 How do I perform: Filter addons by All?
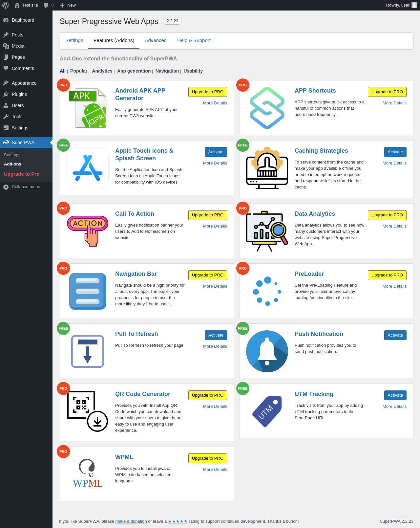pyautogui.click(x=63, y=71)
